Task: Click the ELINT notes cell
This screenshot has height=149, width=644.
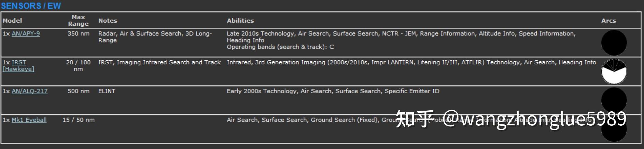Action: point(107,91)
